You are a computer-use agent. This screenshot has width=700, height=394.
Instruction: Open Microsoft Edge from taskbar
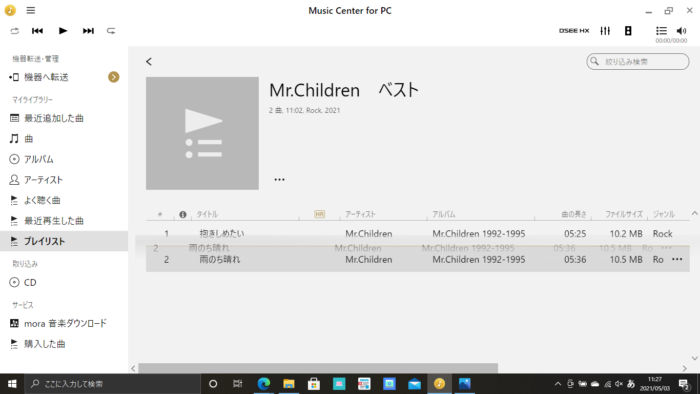[x=263, y=384]
